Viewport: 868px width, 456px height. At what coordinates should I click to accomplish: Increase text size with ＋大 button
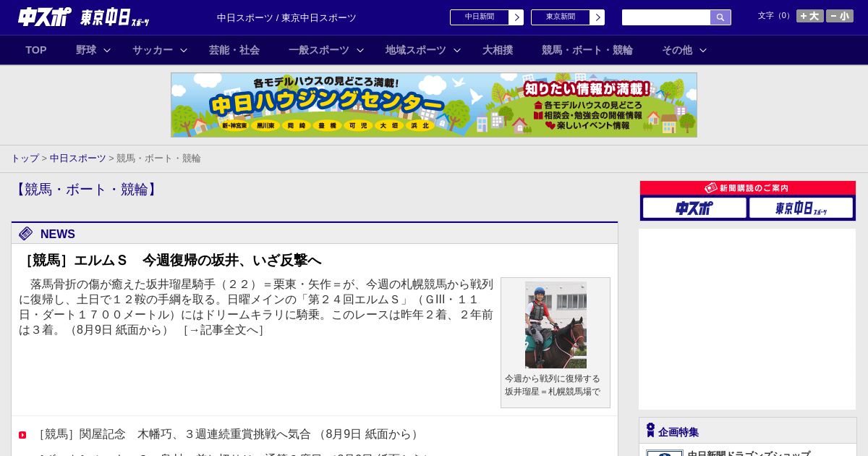[x=809, y=16]
